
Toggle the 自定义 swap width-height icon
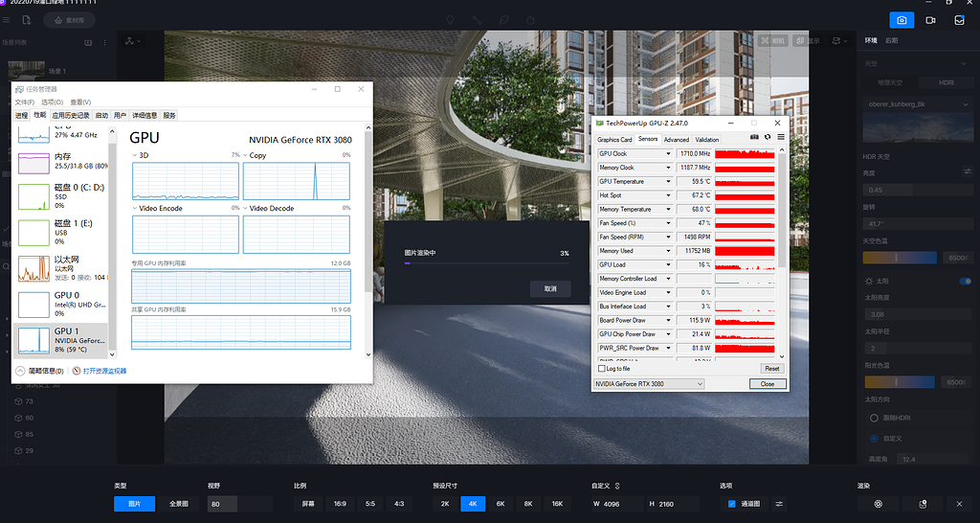coord(617,486)
